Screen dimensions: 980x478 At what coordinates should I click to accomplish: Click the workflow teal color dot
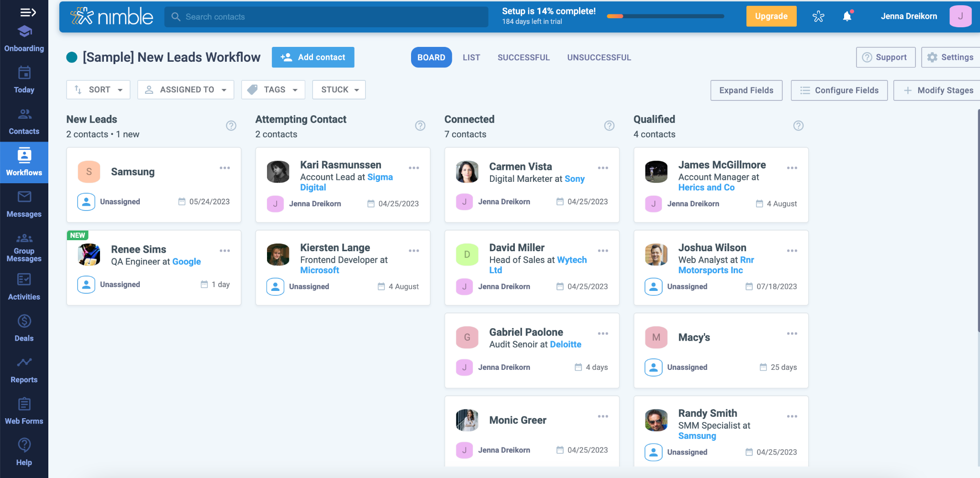click(x=72, y=57)
